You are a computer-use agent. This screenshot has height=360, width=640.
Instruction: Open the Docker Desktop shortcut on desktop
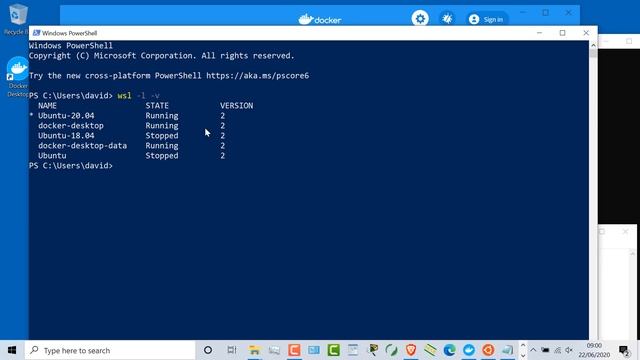pyautogui.click(x=17, y=77)
